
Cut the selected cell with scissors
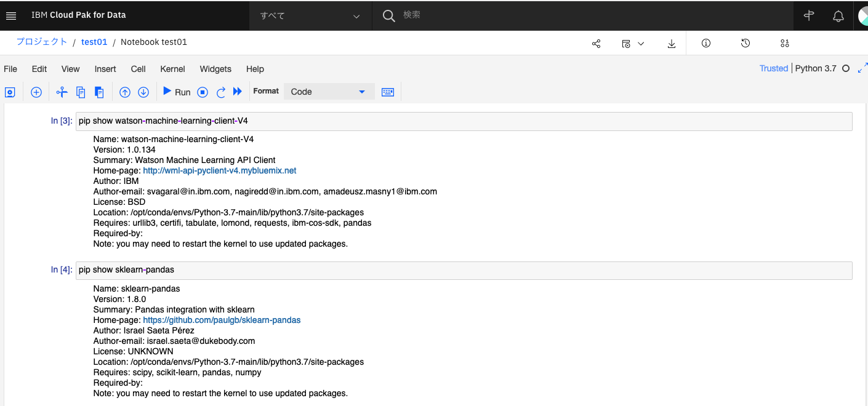tap(62, 92)
